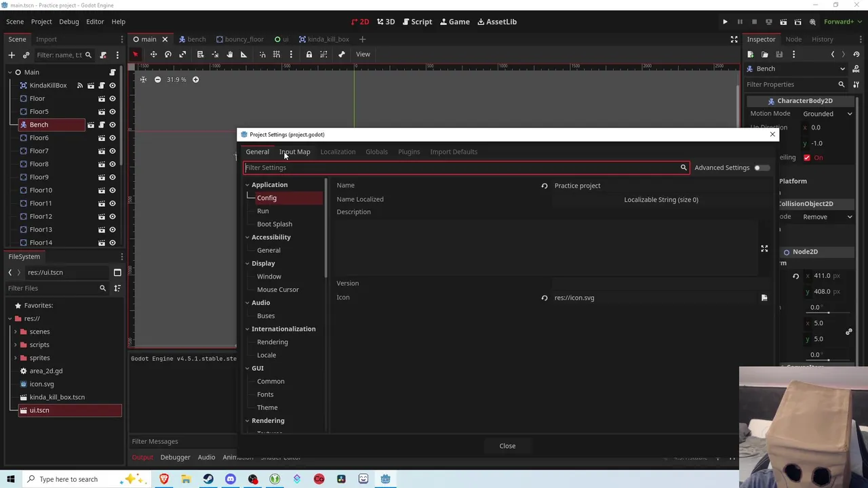Screen dimensions: 868x488
Task: Activate the Move Mode tool
Action: pyautogui.click(x=153, y=54)
